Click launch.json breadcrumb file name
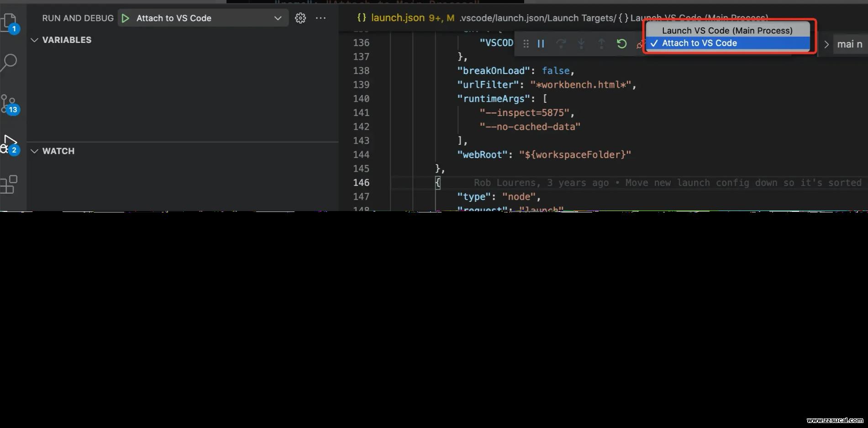The width and height of the screenshot is (868, 428). tap(398, 18)
